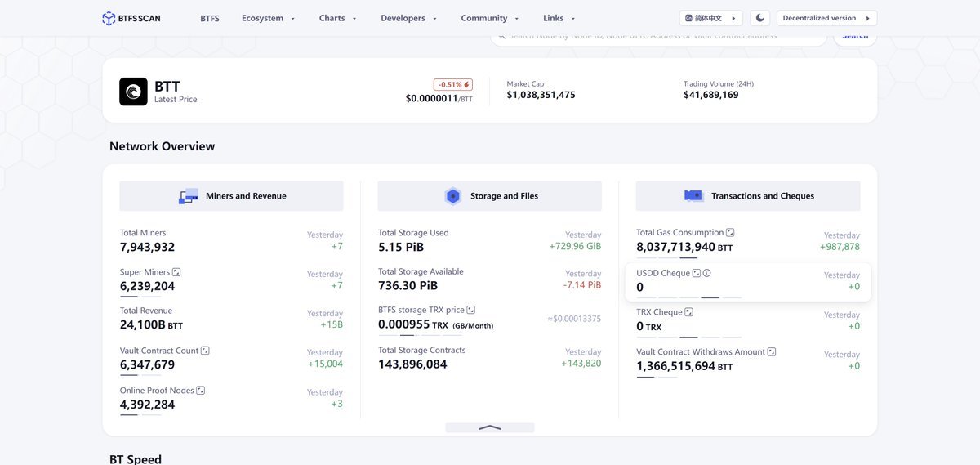The width and height of the screenshot is (980, 465).
Task: Click the Vault Contract Count value 6,347,679
Action: [x=147, y=364]
